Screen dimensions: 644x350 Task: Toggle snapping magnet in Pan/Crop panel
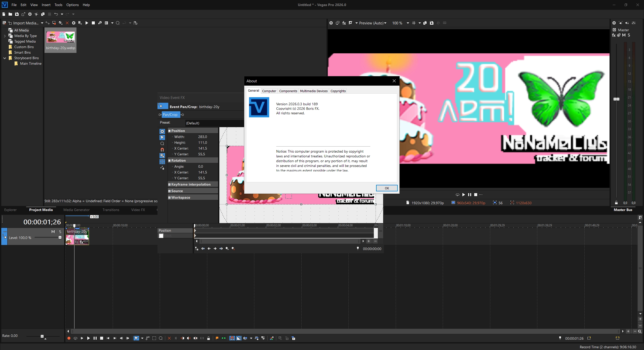coord(162,150)
